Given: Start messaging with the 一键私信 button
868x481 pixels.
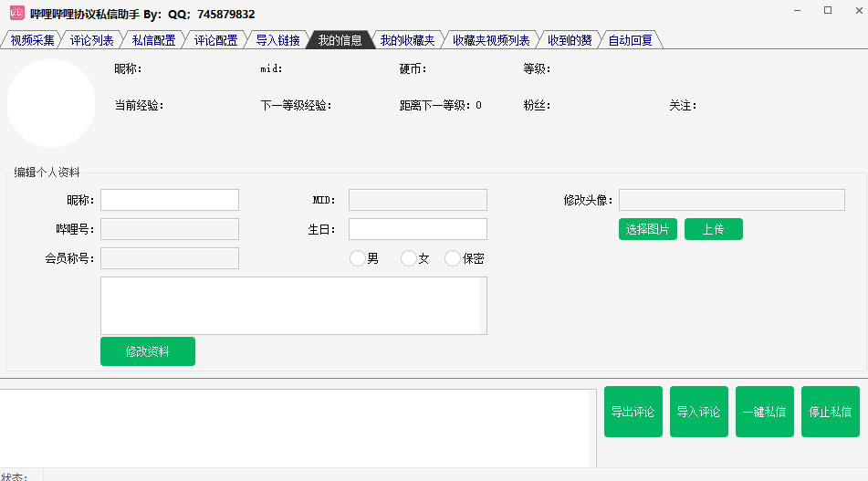Looking at the screenshot, I should point(764,412).
